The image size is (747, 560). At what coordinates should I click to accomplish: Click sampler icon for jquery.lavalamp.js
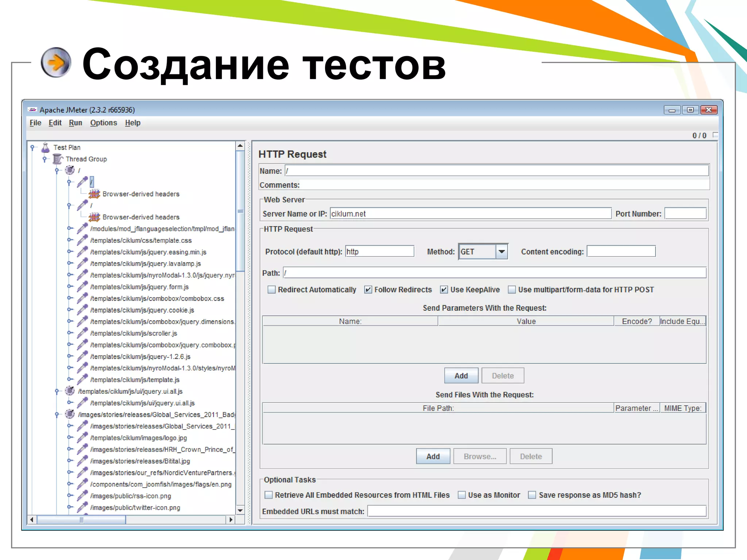coord(82,263)
